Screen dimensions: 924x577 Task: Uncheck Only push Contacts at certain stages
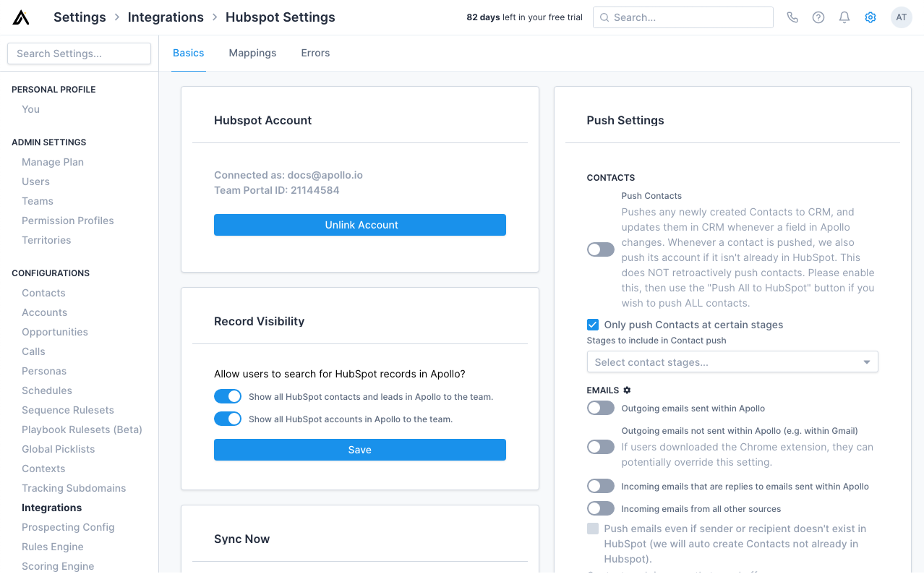click(x=592, y=324)
